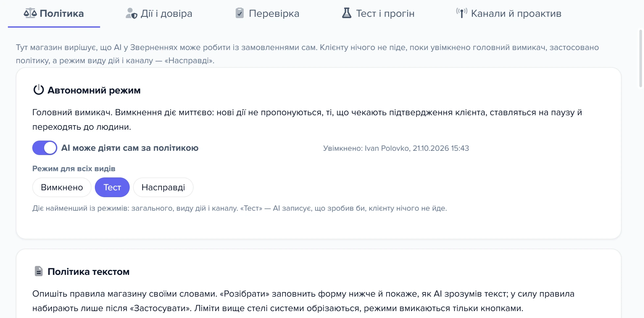Toggle the AI може діяти сам switch

(x=45, y=148)
